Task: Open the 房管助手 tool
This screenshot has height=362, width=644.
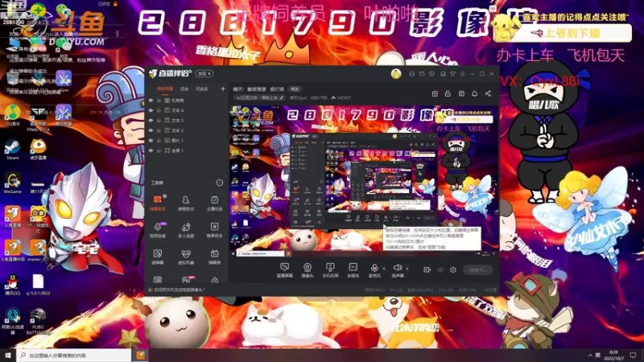Action: 186,203
